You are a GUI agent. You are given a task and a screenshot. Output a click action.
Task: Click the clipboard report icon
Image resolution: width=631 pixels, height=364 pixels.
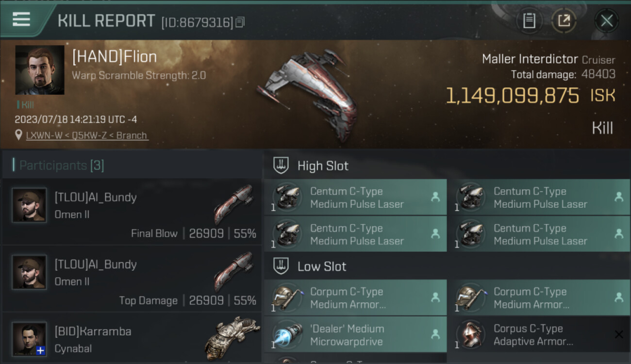click(x=529, y=21)
